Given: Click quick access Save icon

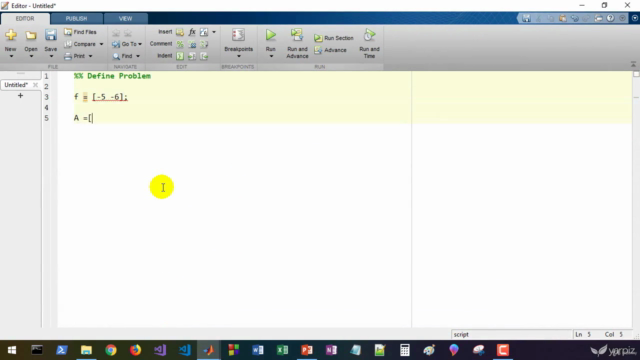Looking at the screenshot, I should (527, 18).
